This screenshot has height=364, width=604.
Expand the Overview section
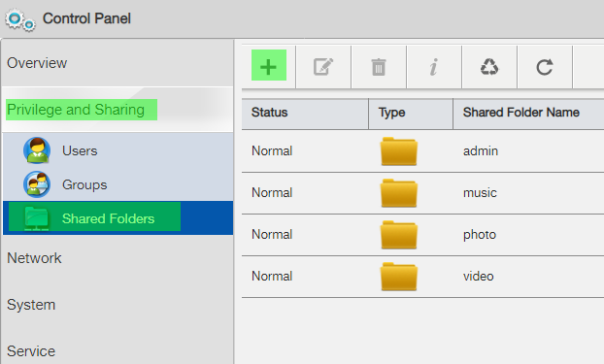tap(37, 63)
